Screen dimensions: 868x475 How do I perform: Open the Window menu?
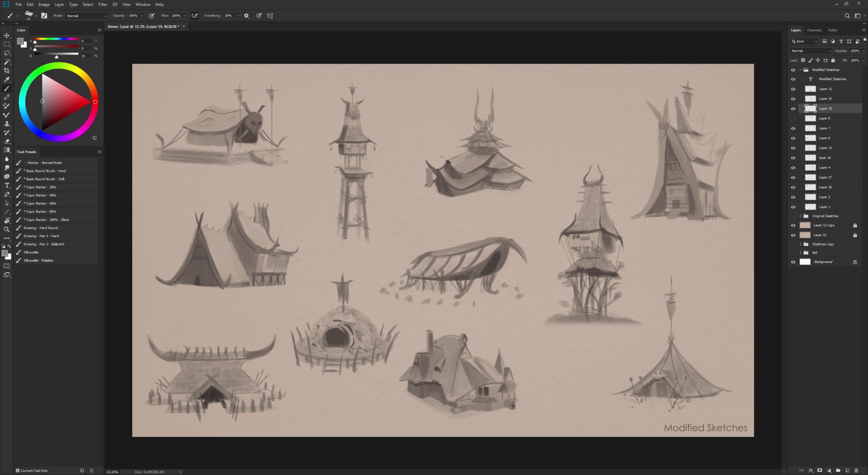tap(143, 4)
